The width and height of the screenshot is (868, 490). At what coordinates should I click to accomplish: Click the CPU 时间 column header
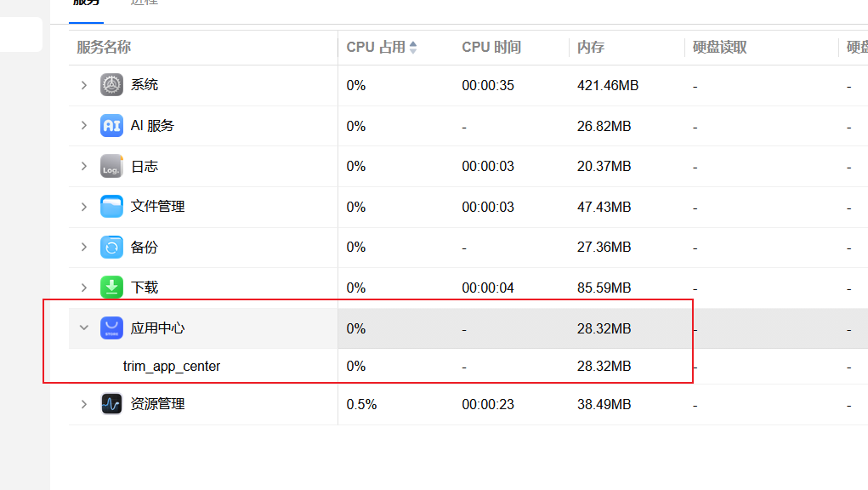[x=491, y=48]
